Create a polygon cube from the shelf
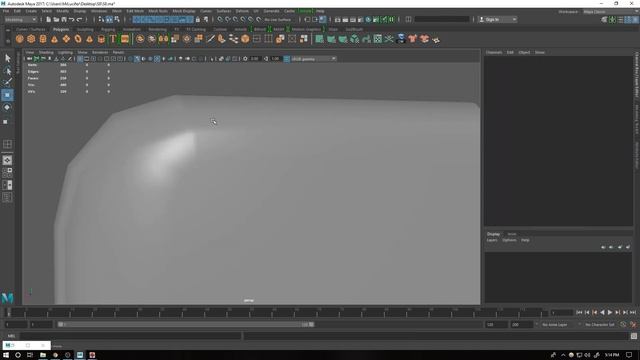Viewport: 640px width, 360px height. click(31, 39)
